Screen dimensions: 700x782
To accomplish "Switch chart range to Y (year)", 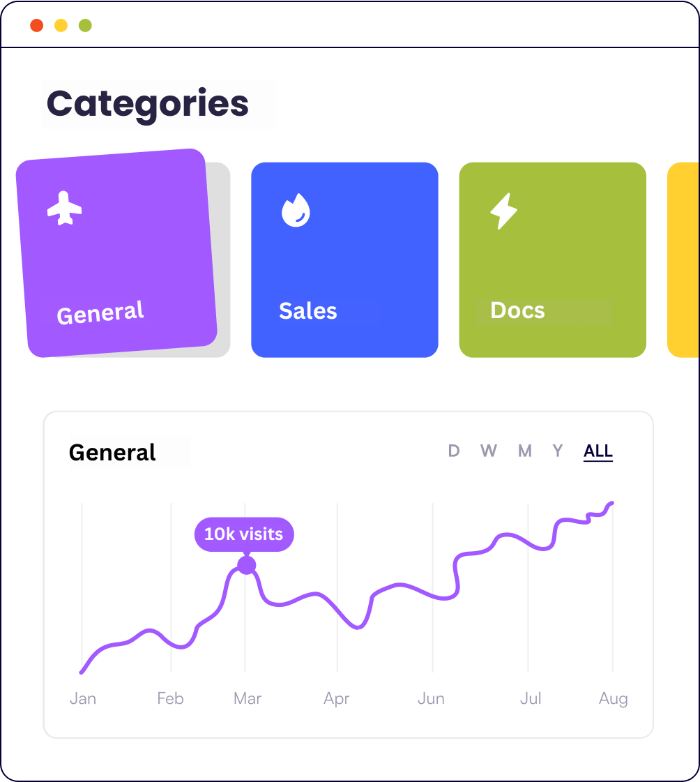I will tap(558, 451).
